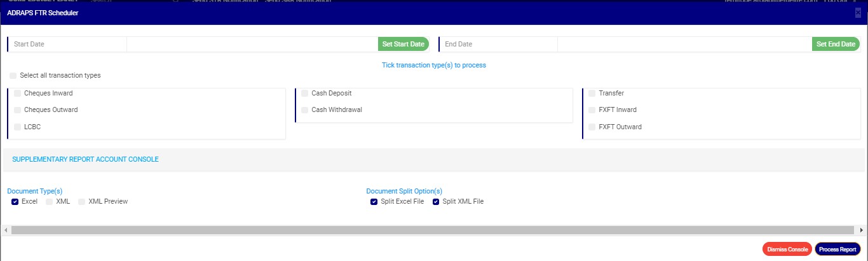Uncheck the Excel document type
Viewport: 868px width, 261px height.
15,202
